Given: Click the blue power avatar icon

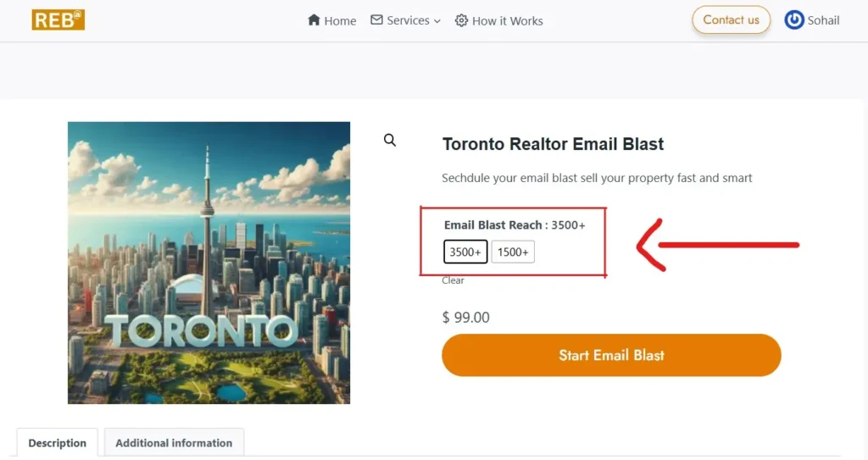Looking at the screenshot, I should pos(793,19).
